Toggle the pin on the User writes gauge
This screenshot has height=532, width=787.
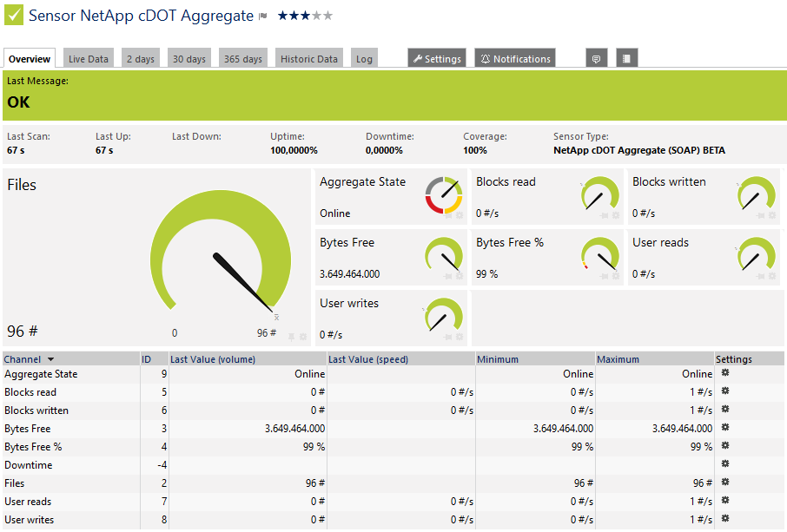pos(448,338)
